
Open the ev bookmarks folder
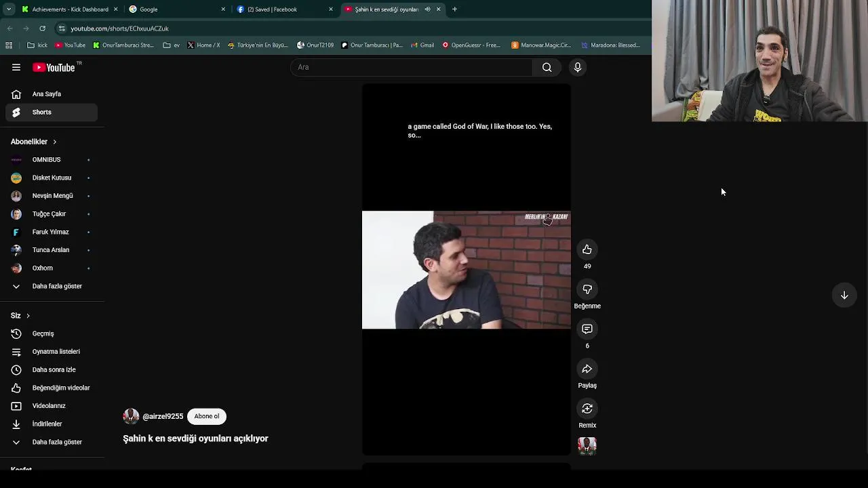click(172, 45)
